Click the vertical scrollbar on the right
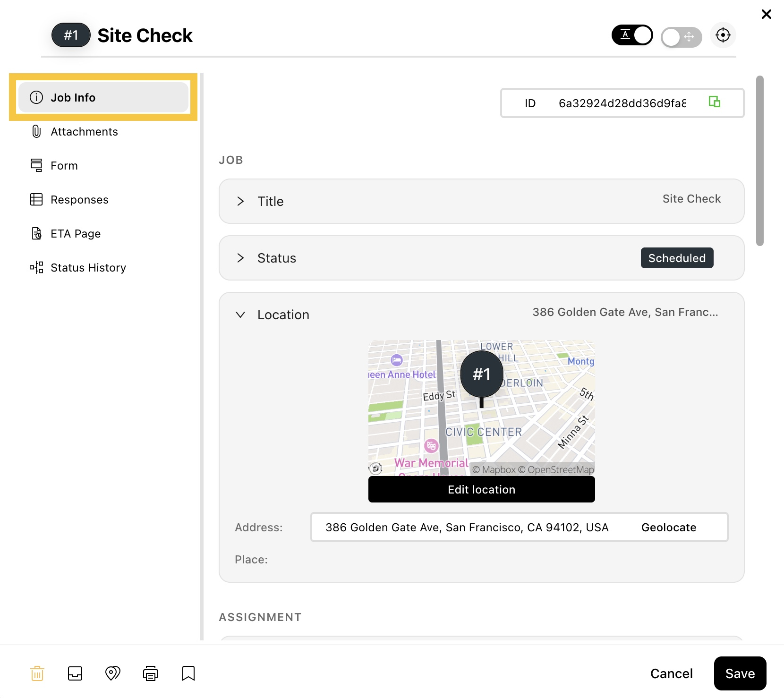This screenshot has height=698, width=784. tap(760, 161)
